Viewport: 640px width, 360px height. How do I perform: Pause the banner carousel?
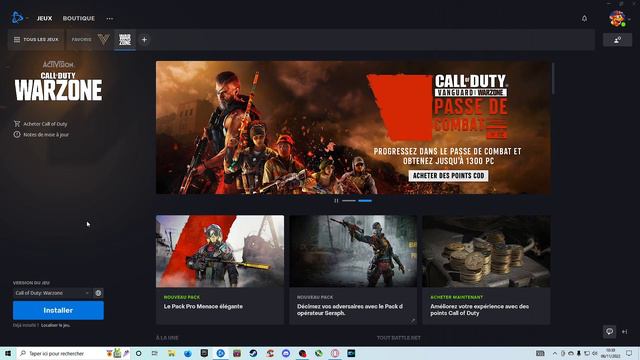point(336,200)
